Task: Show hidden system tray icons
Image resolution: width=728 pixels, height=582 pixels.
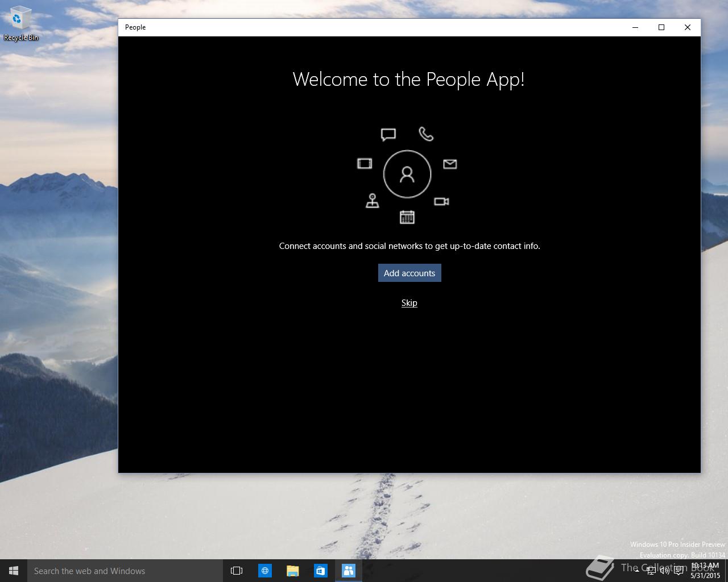Action: point(637,571)
